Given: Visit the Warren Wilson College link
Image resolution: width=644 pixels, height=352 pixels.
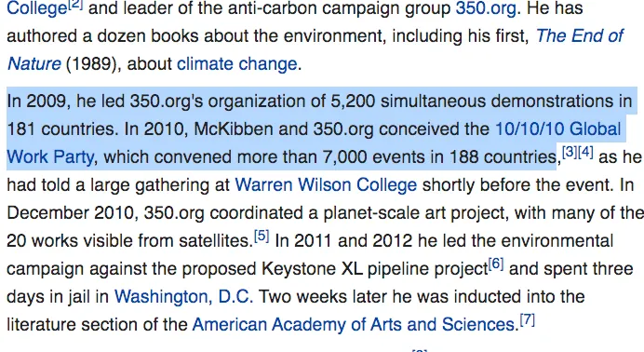Looking at the screenshot, I should [326, 184].
